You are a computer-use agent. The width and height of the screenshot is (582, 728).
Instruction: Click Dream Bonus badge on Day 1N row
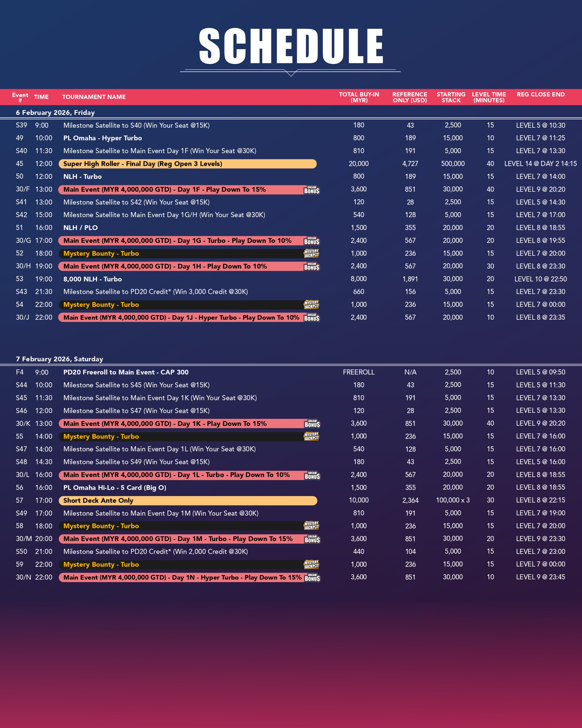pyautogui.click(x=312, y=577)
